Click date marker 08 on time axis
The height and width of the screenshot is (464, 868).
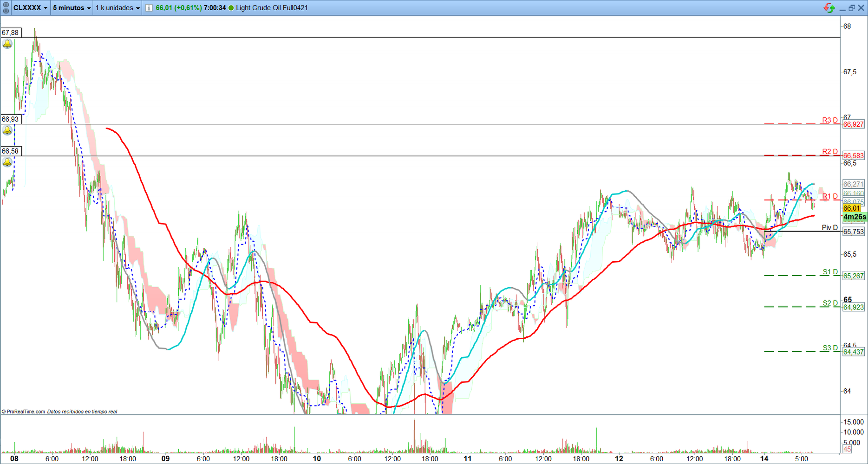[x=14, y=458]
